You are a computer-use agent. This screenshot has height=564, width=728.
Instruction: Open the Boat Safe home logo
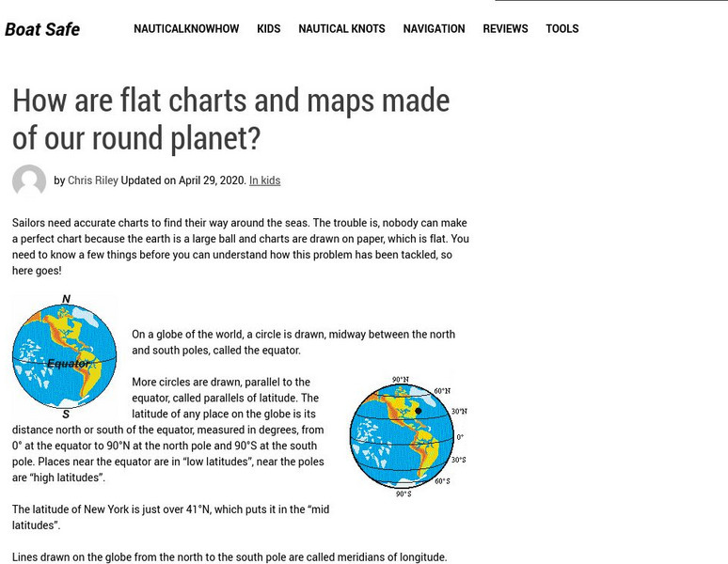(x=42, y=29)
